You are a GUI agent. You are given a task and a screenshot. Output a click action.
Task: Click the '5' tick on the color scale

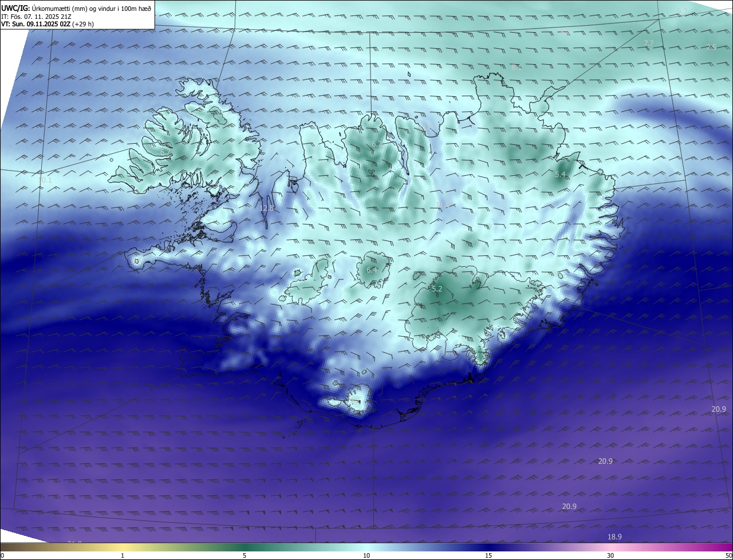tap(245, 555)
